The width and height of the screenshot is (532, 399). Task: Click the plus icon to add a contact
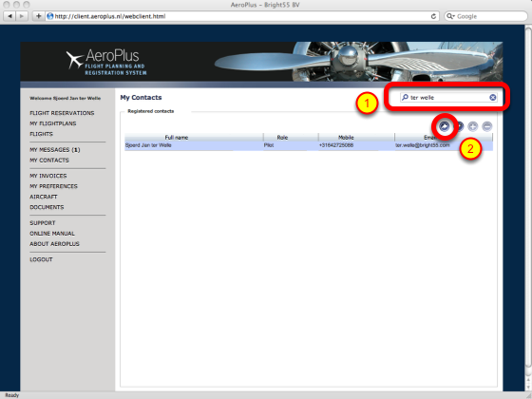[473, 126]
